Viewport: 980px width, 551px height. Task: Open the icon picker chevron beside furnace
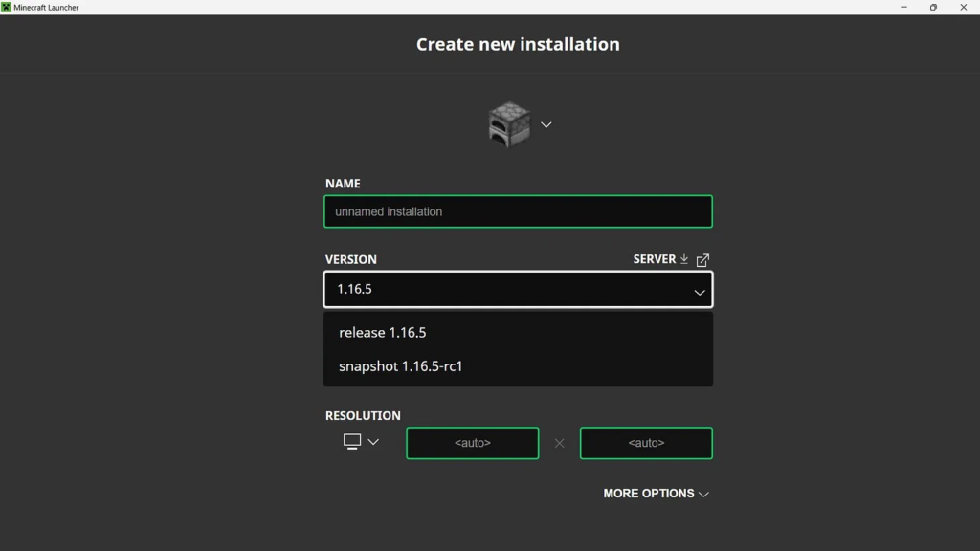pos(546,125)
